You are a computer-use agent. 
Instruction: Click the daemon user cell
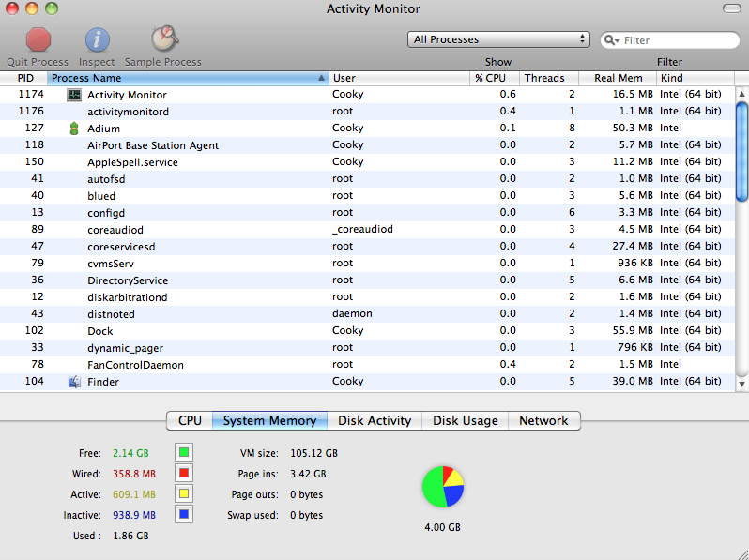pyautogui.click(x=352, y=313)
